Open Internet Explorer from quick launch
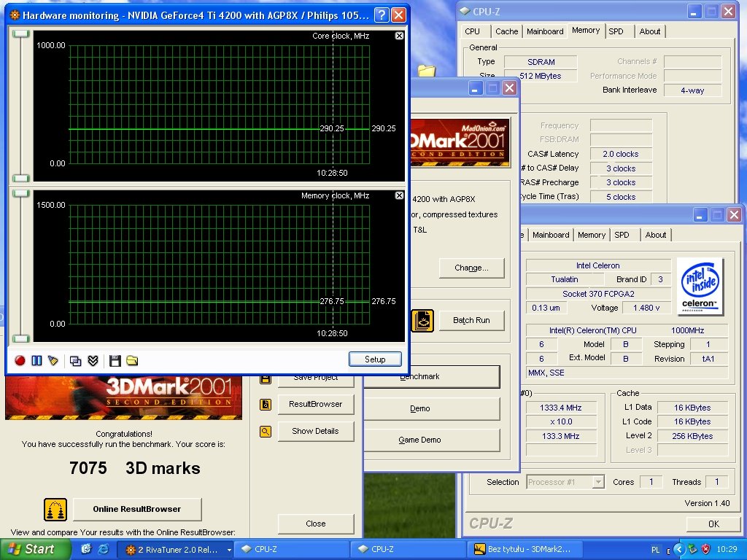This screenshot has height=560, width=747. pyautogui.click(x=103, y=549)
